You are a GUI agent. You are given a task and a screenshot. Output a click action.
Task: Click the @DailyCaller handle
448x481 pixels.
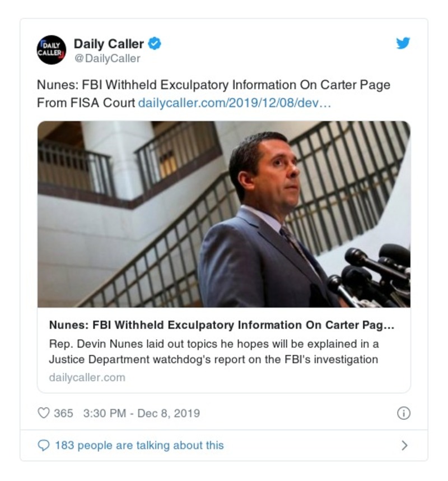click(x=107, y=58)
